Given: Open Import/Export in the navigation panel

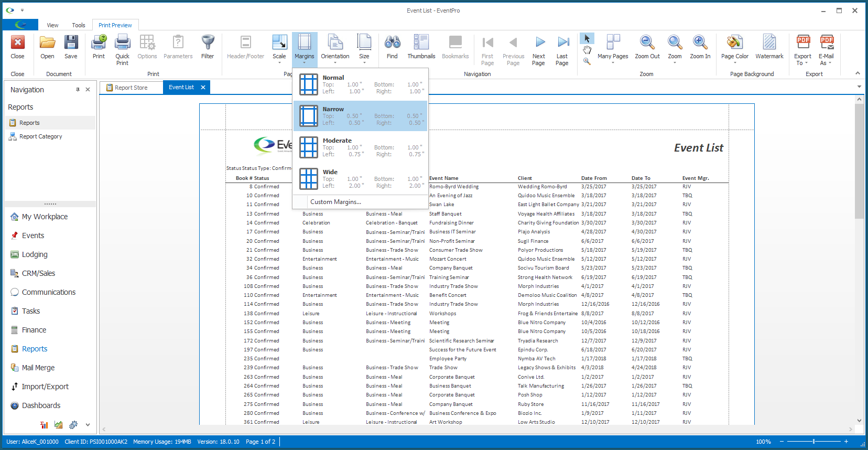Looking at the screenshot, I should (45, 387).
